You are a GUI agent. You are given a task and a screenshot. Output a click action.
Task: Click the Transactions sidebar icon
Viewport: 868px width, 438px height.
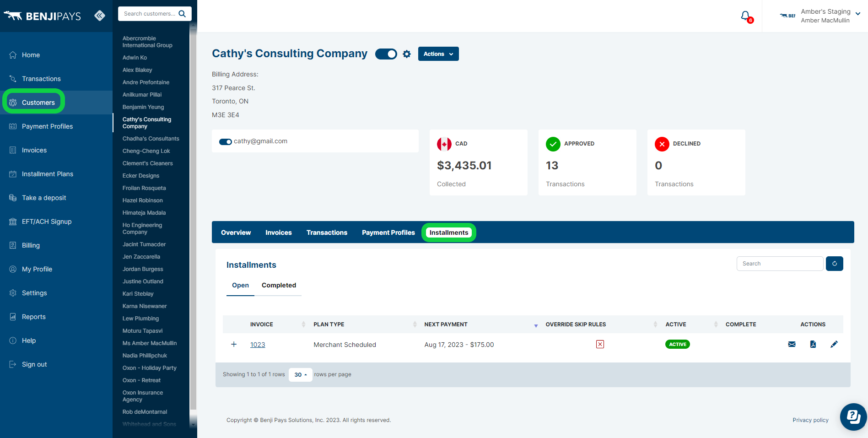[x=13, y=79]
